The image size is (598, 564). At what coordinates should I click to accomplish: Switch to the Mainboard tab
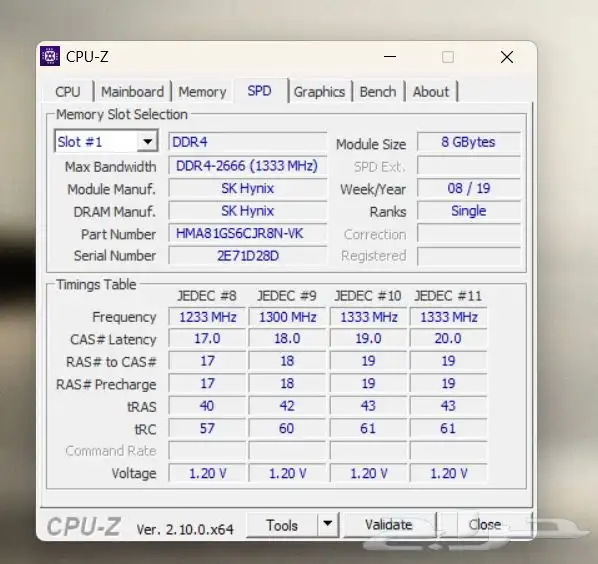(132, 92)
